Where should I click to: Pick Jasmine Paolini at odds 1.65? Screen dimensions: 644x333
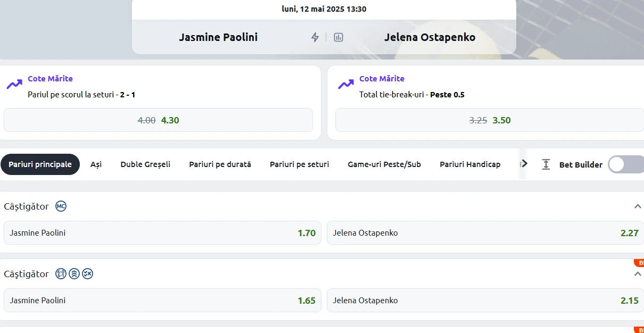(x=162, y=301)
